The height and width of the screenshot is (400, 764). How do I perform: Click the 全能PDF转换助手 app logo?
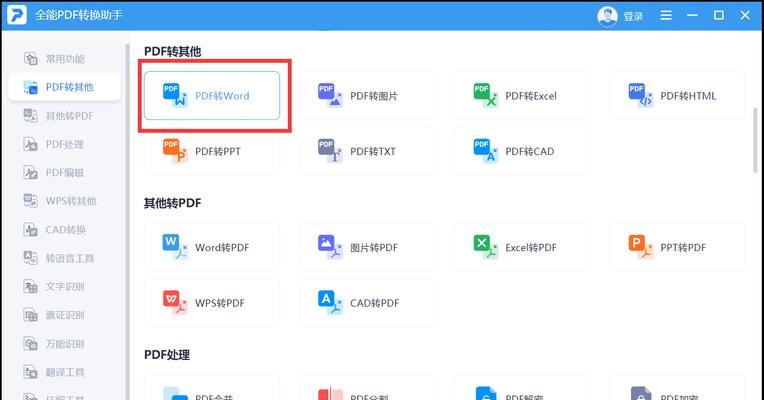(x=17, y=15)
